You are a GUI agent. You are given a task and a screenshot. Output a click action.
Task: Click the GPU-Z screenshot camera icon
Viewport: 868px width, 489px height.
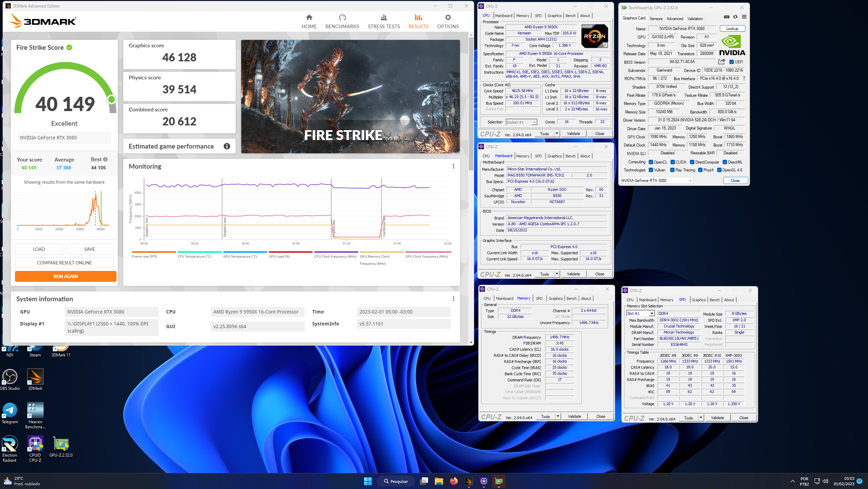[x=727, y=17]
